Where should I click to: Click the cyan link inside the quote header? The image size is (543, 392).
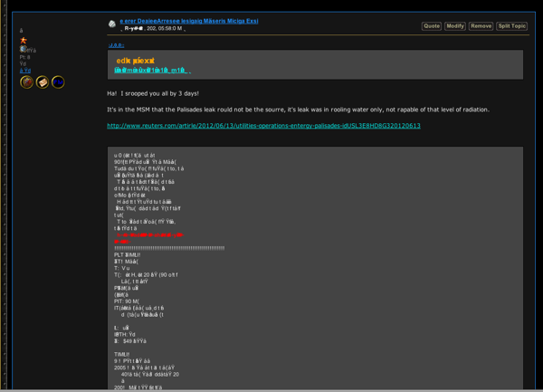coord(151,70)
